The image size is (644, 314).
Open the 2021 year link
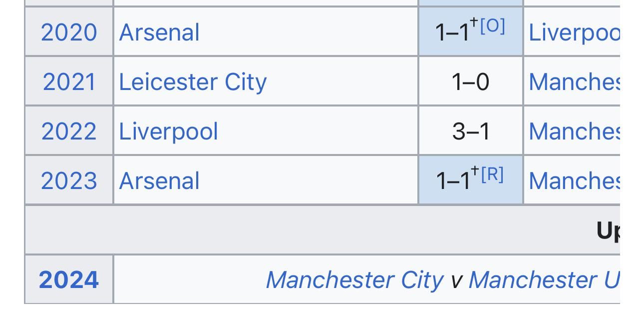tap(69, 81)
